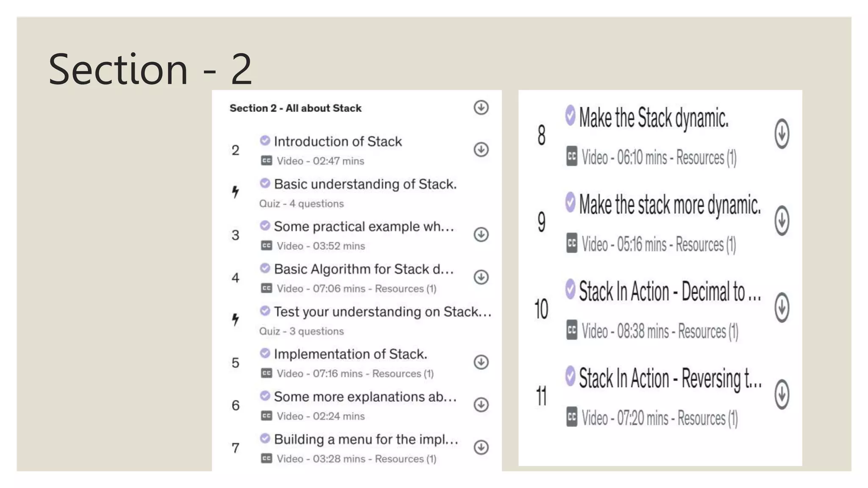The image size is (868, 488).
Task: Expand Resources (1) for Building a menu lecture
Action: coord(406,459)
